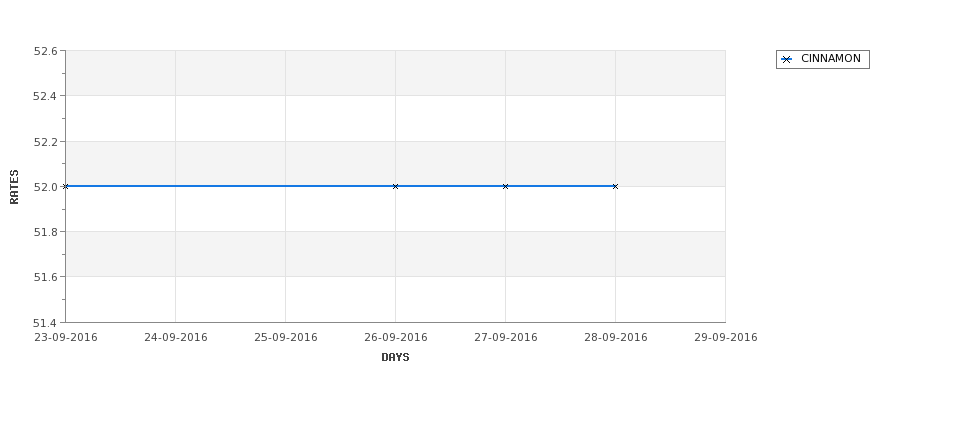Click the RATES y-axis title
Viewport: 975px width, 429px height.
coord(14,187)
